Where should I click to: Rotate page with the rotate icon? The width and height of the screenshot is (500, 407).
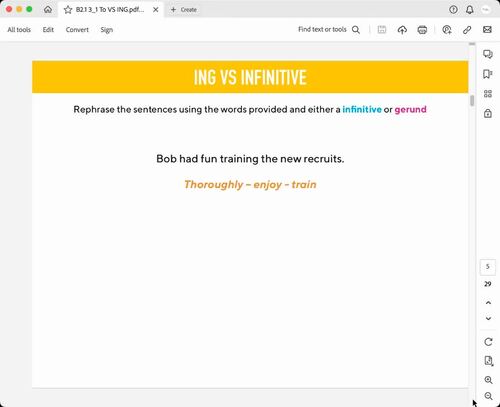[x=488, y=342]
